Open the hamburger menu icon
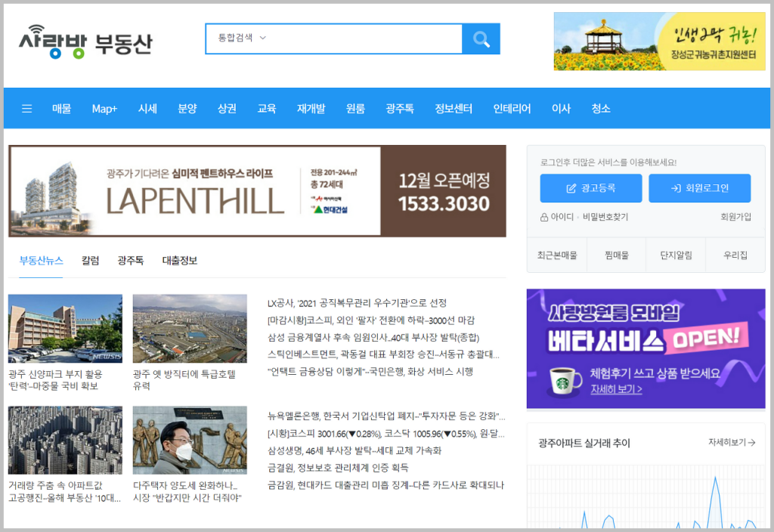Viewport: 774px width, 532px height. click(27, 109)
